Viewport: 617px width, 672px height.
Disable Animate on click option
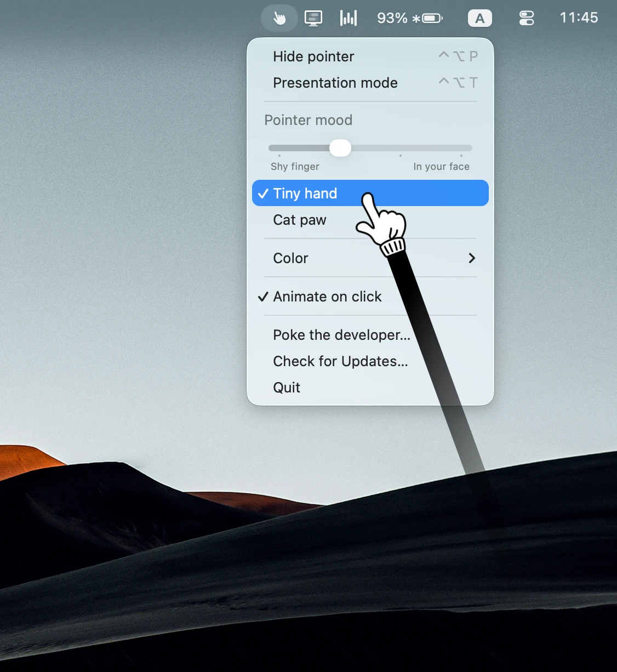click(370, 297)
